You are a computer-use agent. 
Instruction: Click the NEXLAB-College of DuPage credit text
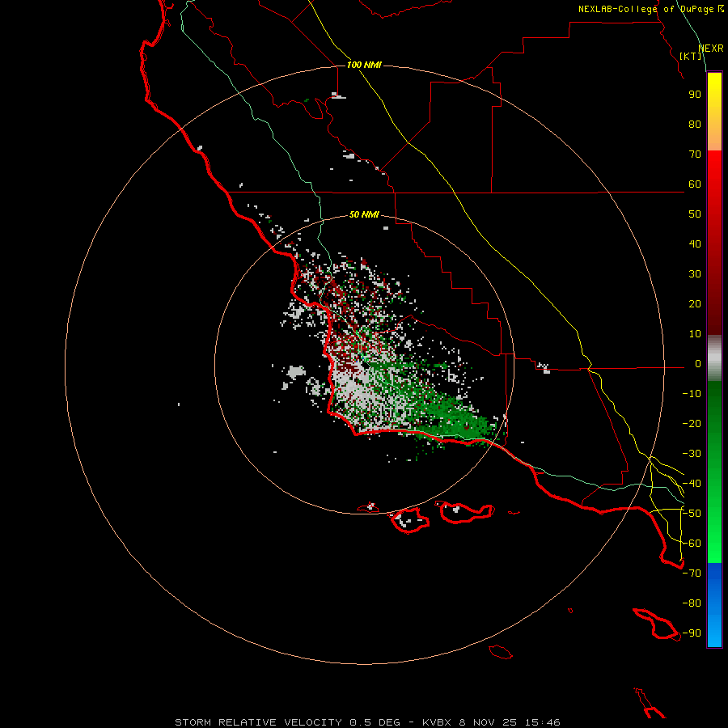pos(650,9)
